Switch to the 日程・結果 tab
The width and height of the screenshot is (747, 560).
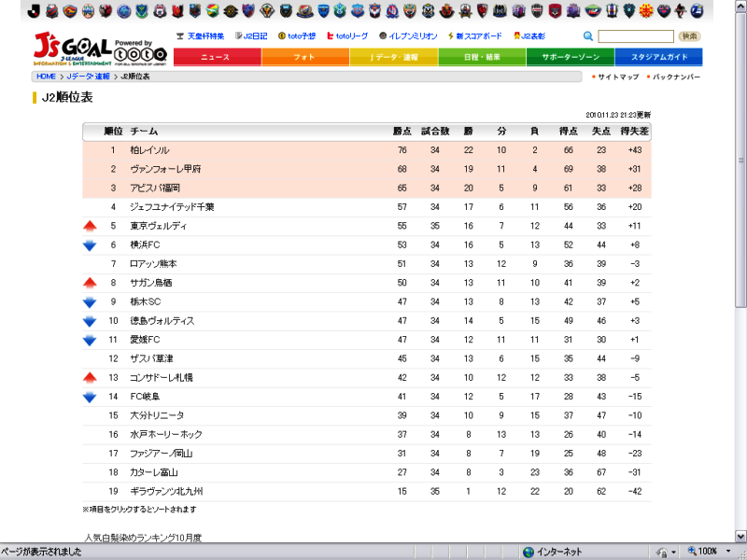(x=482, y=57)
